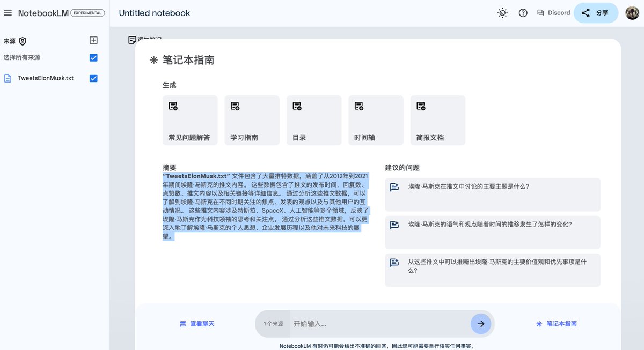Click chat icon of the 价值观 question
The image size is (644, 350).
(394, 263)
